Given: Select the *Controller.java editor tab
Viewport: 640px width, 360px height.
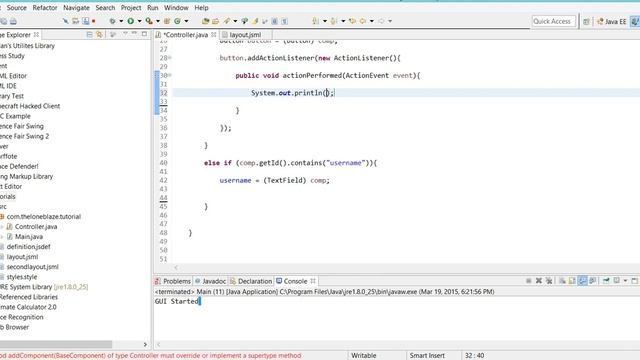Looking at the screenshot, I should (186, 35).
